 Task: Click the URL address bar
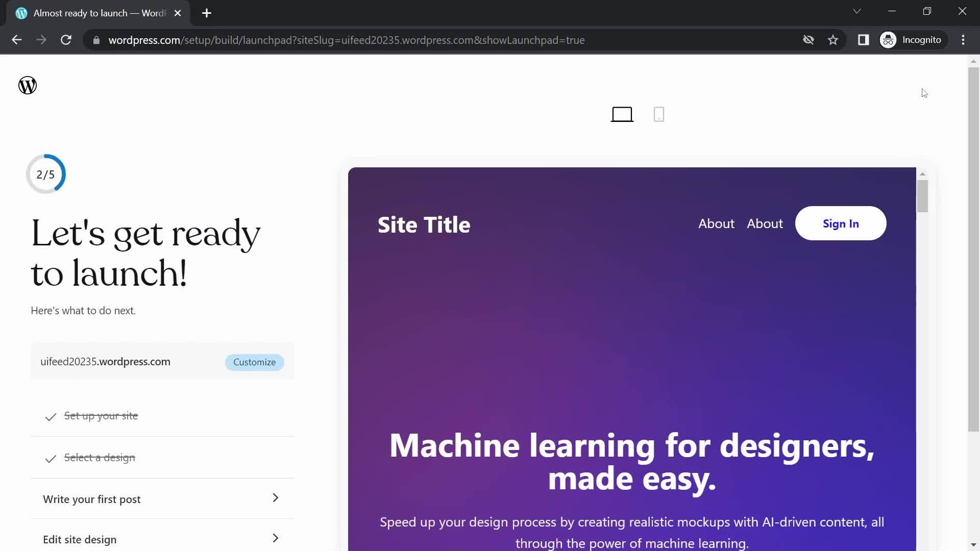(x=347, y=40)
